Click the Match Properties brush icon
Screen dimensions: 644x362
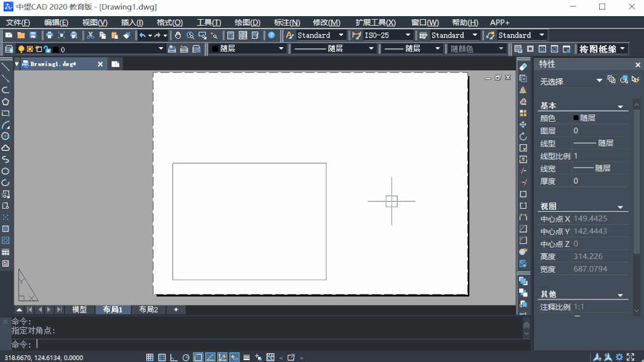pos(127,35)
